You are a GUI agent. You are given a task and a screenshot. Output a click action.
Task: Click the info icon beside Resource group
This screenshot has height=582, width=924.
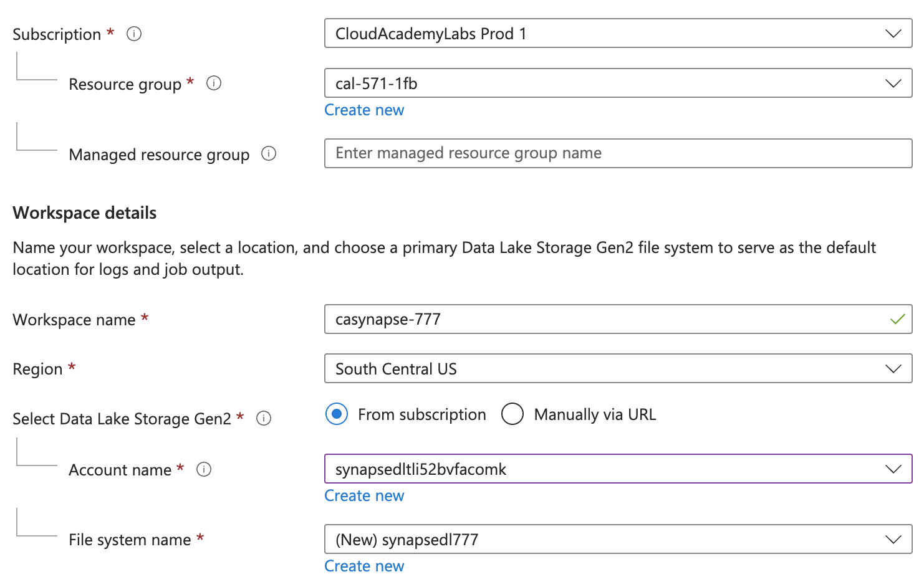214,83
